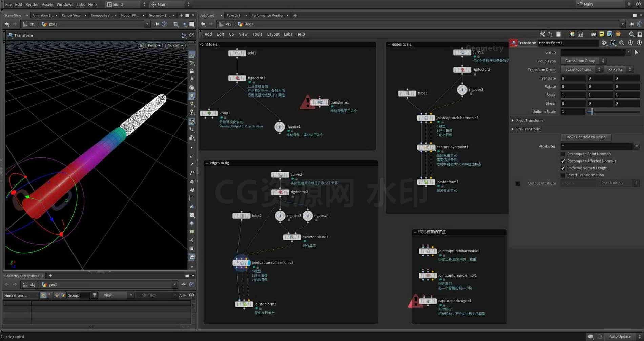
Task: Switch to the Performance Monitor tab
Action: click(267, 15)
